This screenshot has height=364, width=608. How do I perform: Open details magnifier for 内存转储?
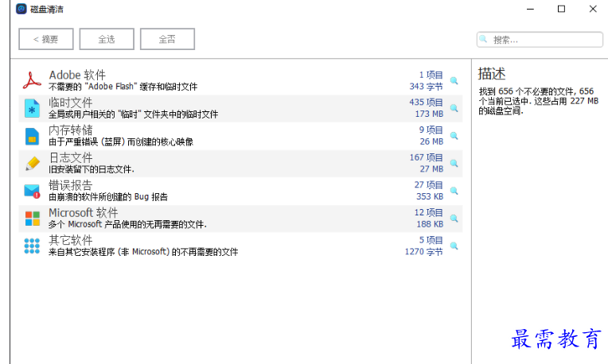tap(454, 136)
